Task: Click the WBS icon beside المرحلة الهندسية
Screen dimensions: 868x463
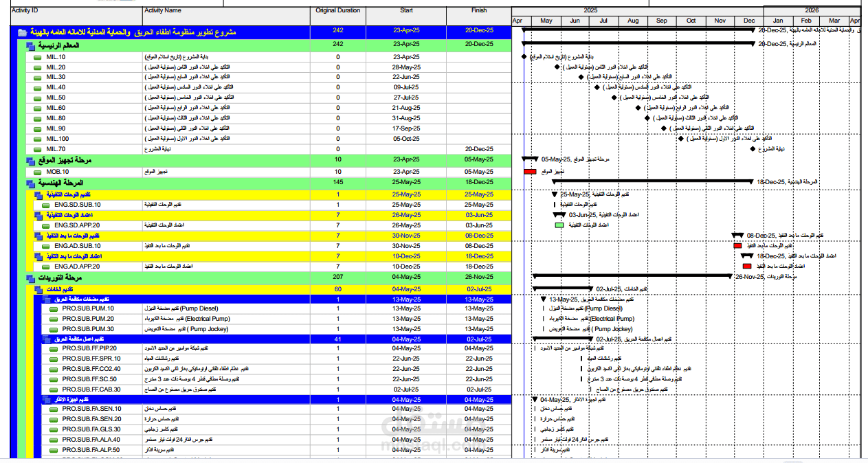Action: [30, 183]
